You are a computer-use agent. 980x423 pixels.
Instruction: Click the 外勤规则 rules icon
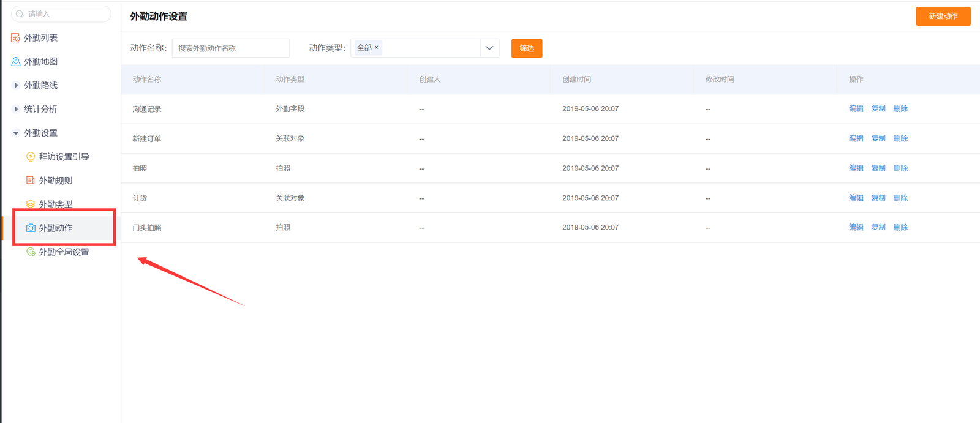[31, 181]
